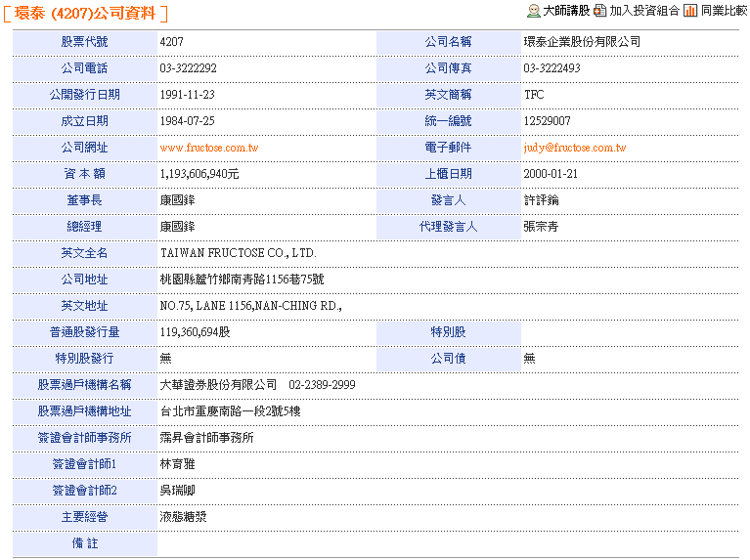Select the 無 value beside 特別股發行

[165, 359]
